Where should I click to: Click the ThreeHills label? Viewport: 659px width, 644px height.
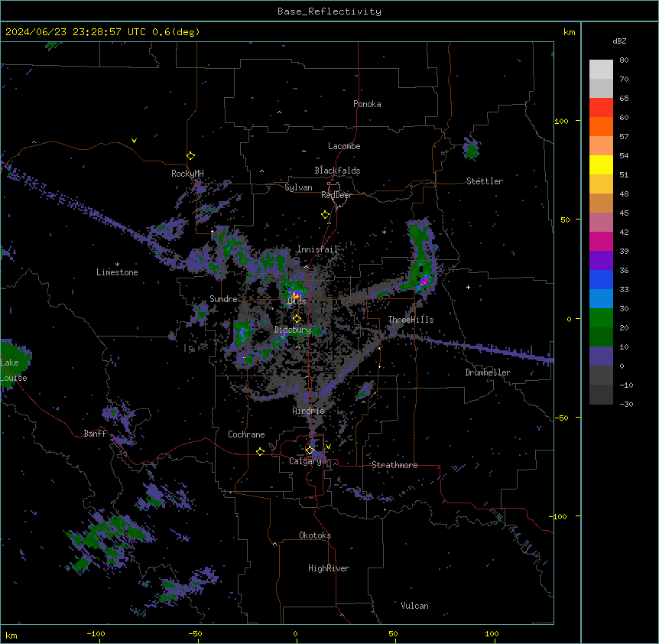(411, 320)
